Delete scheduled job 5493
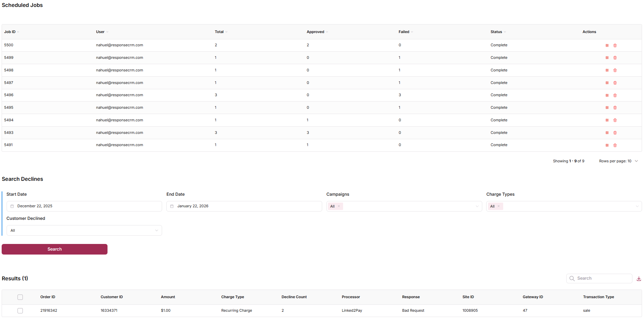This screenshot has width=644, height=319. (x=615, y=133)
